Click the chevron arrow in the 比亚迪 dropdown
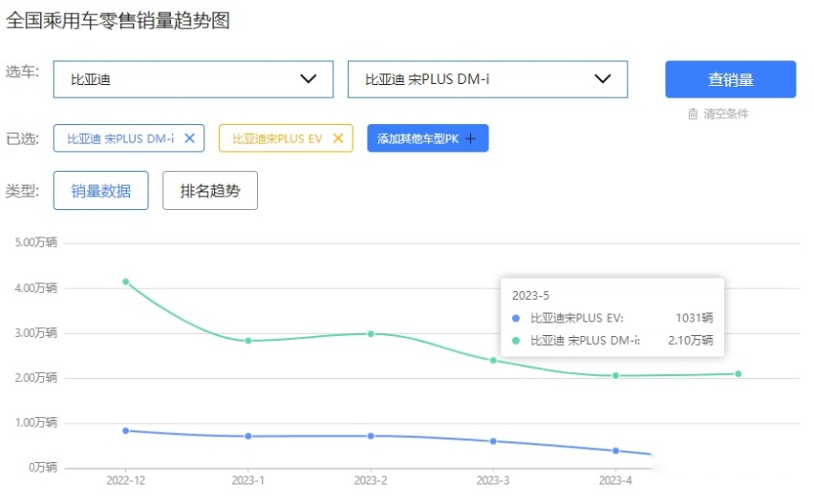 (309, 79)
